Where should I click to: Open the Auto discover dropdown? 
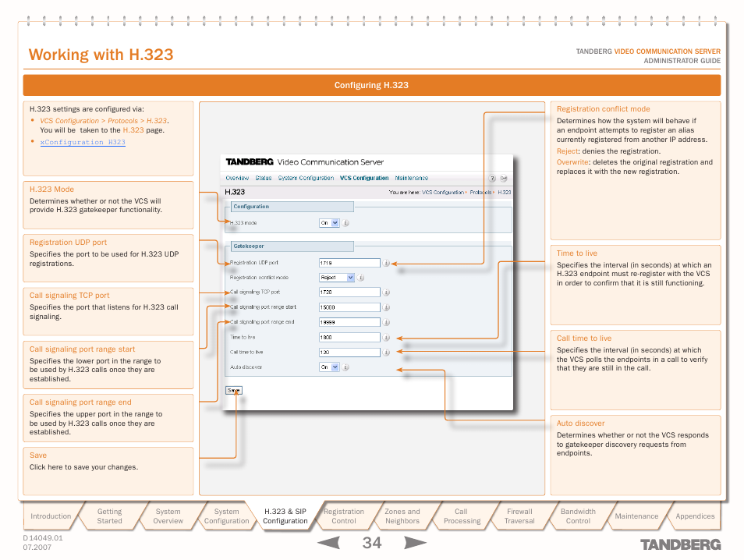[329, 367]
